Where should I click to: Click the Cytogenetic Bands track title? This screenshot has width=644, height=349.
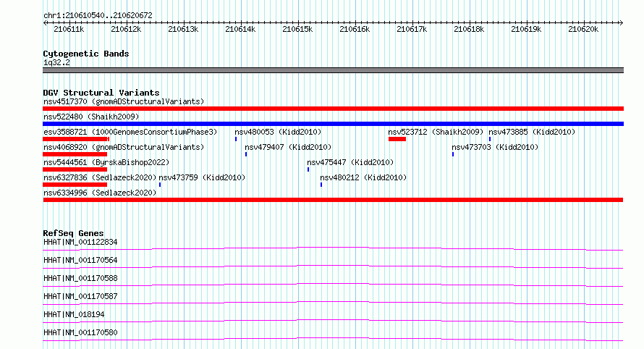[86, 54]
